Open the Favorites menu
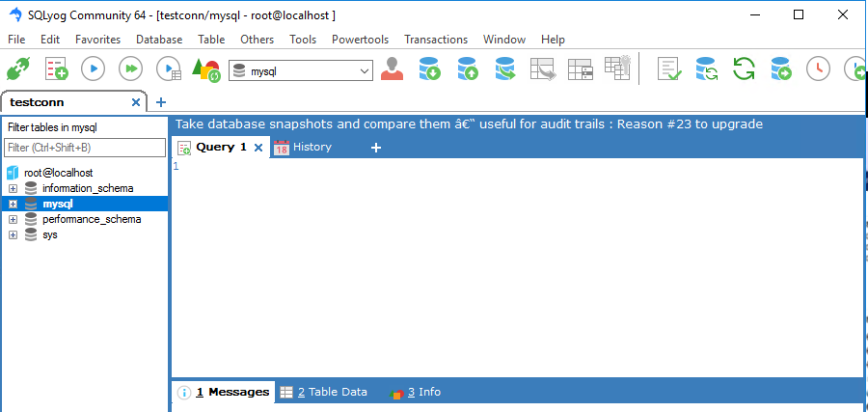Viewport: 868px width, 412px height. (x=98, y=40)
